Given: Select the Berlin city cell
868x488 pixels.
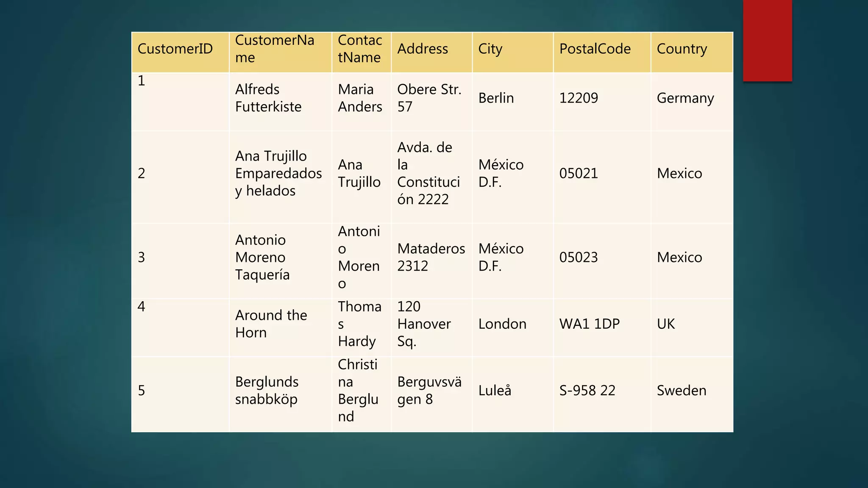Looking at the screenshot, I should 513,102.
